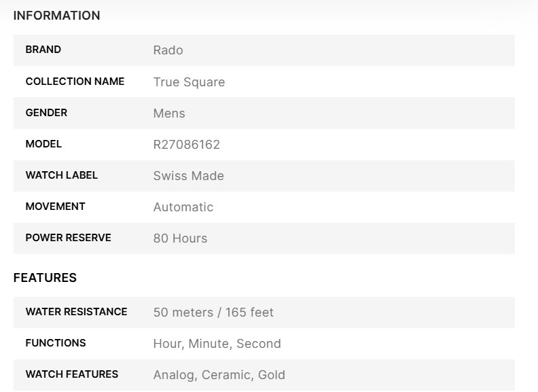Click model number R27086162
The width and height of the screenshot is (538, 392).
(x=186, y=145)
